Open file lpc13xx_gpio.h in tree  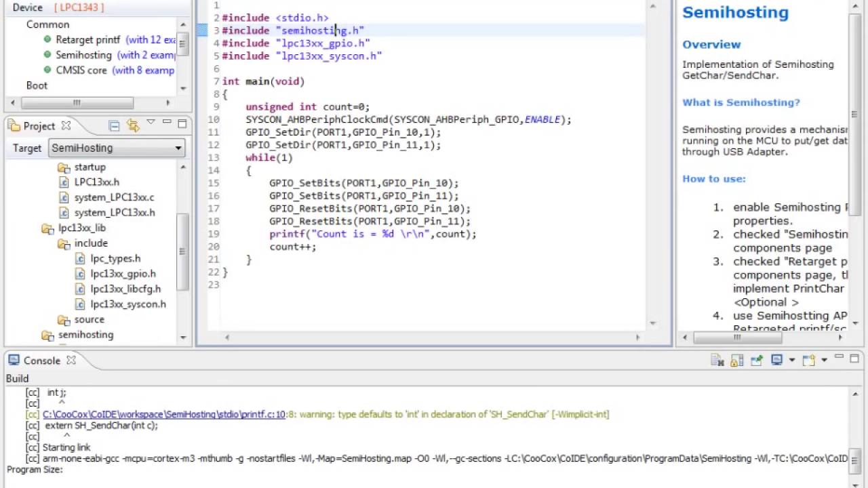(123, 273)
